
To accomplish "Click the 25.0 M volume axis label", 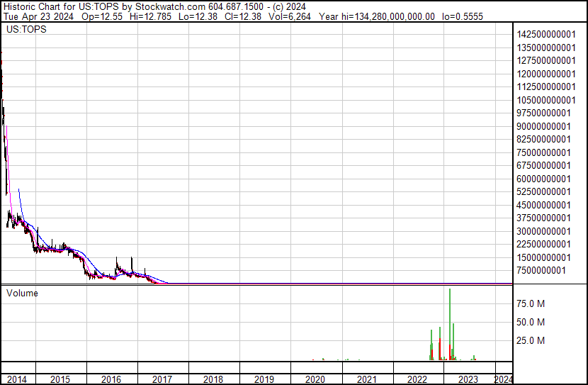I will click(x=530, y=340).
